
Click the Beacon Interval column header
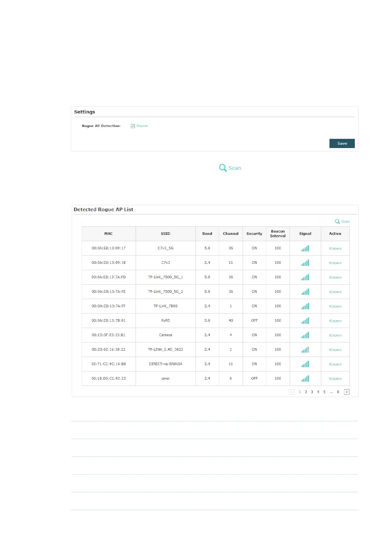coord(278,234)
